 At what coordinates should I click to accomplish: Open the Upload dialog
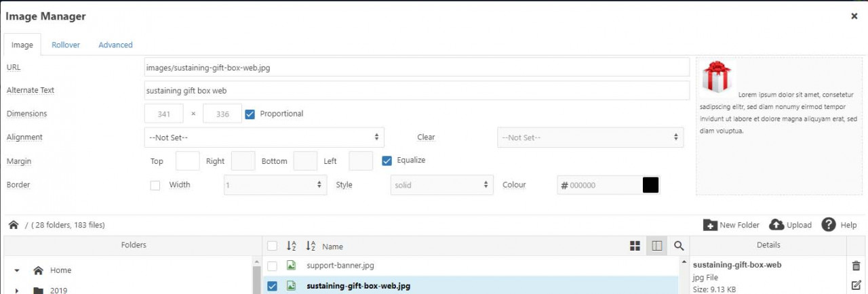tap(790, 225)
